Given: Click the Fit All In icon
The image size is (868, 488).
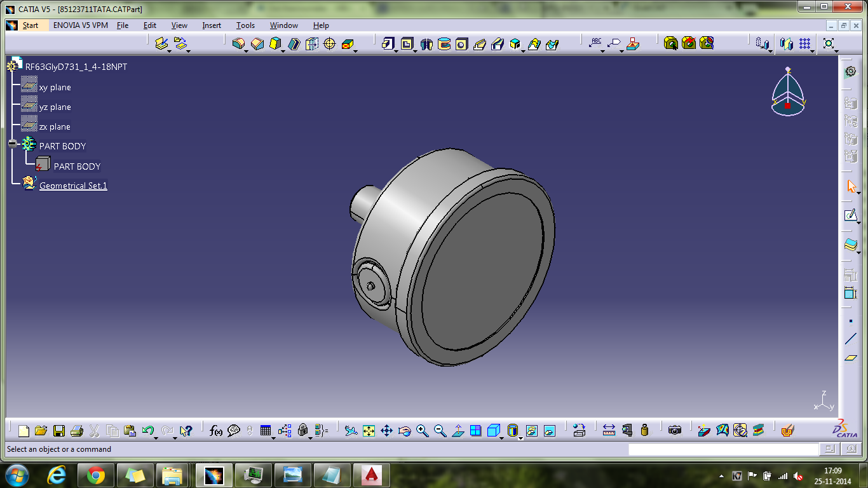Looking at the screenshot, I should (x=369, y=431).
